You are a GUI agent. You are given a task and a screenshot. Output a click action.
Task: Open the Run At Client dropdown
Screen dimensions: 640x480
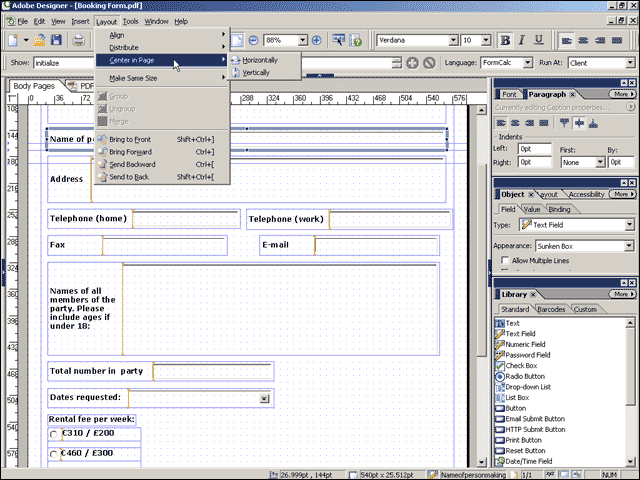pyautogui.click(x=630, y=63)
